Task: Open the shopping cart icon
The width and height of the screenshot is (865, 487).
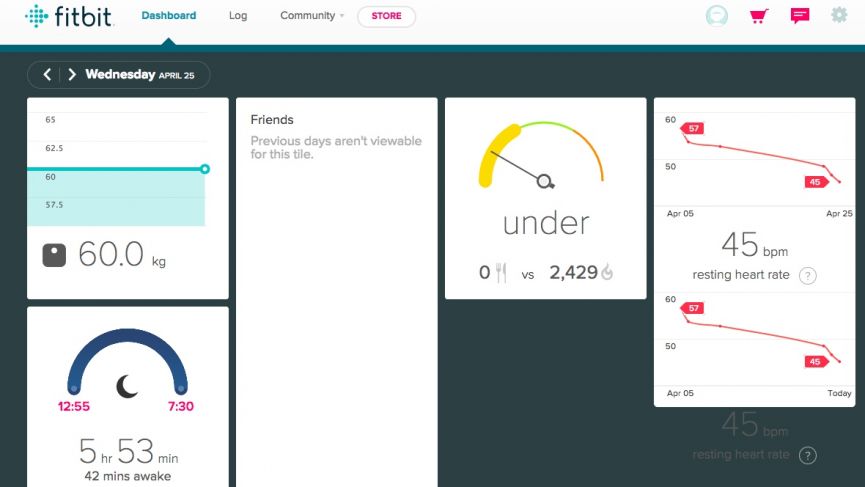Action: tap(758, 16)
